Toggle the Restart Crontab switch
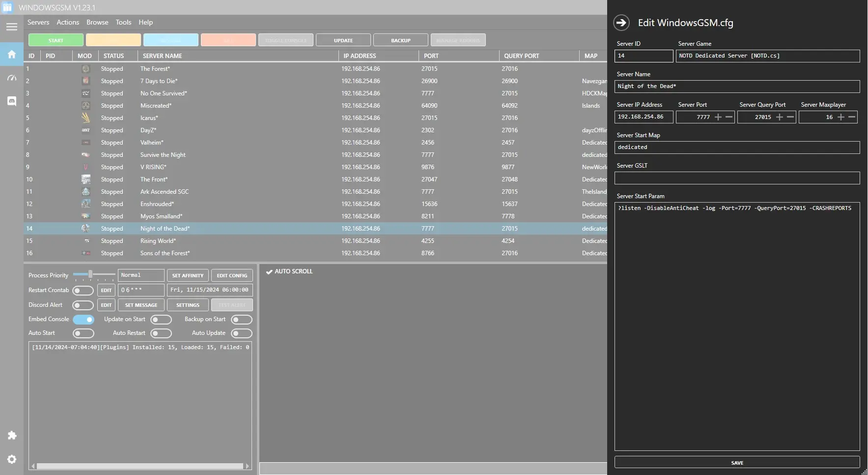This screenshot has width=868, height=475. tap(83, 291)
